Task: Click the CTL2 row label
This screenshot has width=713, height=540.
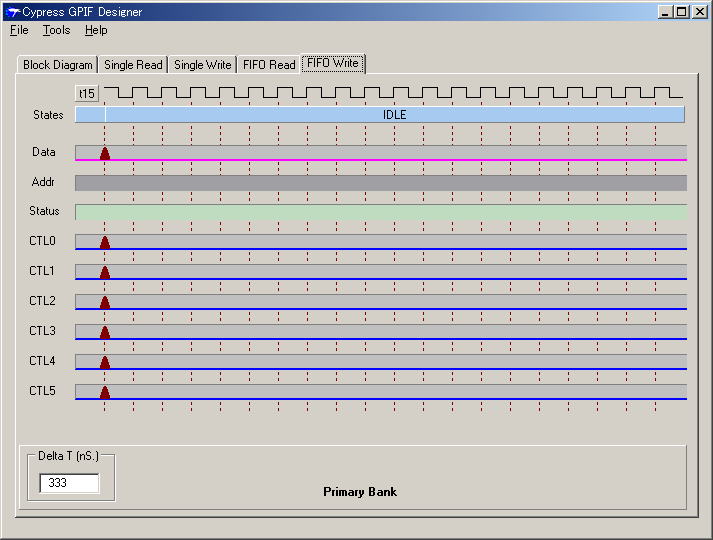Action: click(x=42, y=301)
